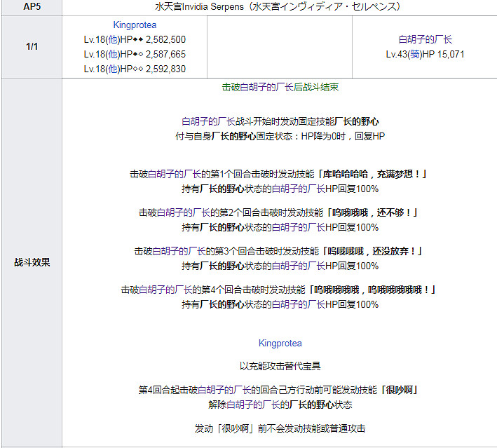Viewport: 497px width, 448px height.
Task: Open the Kingprotea link above 以充能攻击替代宝具
Action: 280,343
